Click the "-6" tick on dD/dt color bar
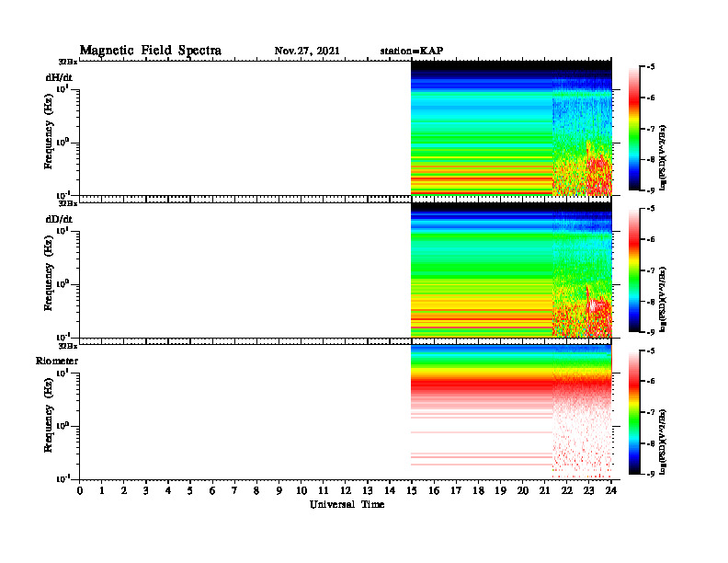Image resolution: width=728 pixels, height=563 pixels. (x=651, y=240)
